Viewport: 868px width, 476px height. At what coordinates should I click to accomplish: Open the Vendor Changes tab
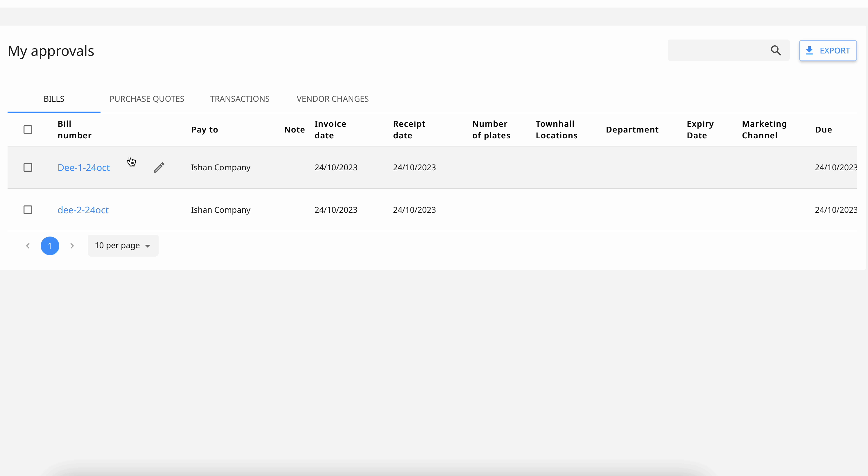tap(333, 99)
